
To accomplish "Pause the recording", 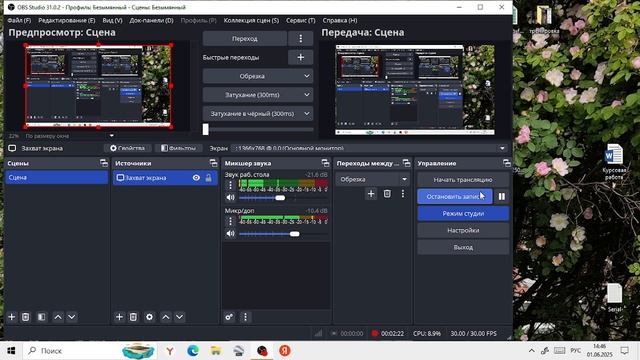I will [x=502, y=197].
